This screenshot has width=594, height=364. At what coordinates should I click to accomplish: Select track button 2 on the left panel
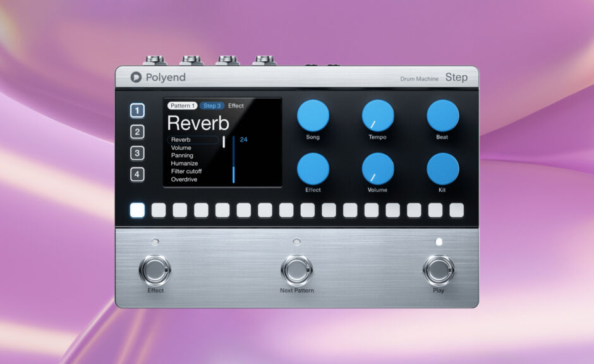point(136,131)
